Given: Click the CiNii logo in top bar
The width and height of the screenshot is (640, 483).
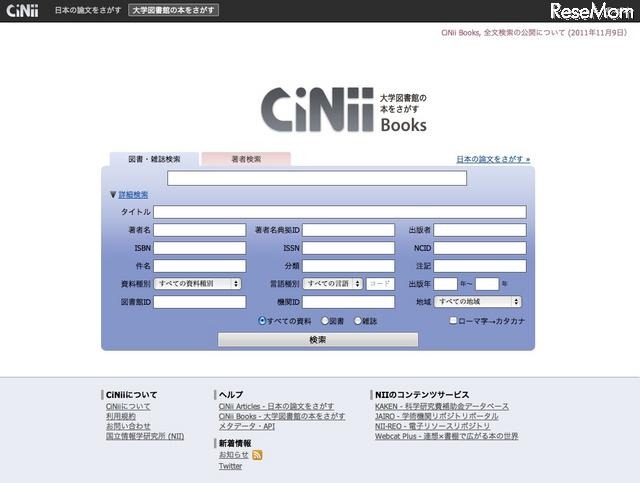Looking at the screenshot, I should [x=22, y=11].
